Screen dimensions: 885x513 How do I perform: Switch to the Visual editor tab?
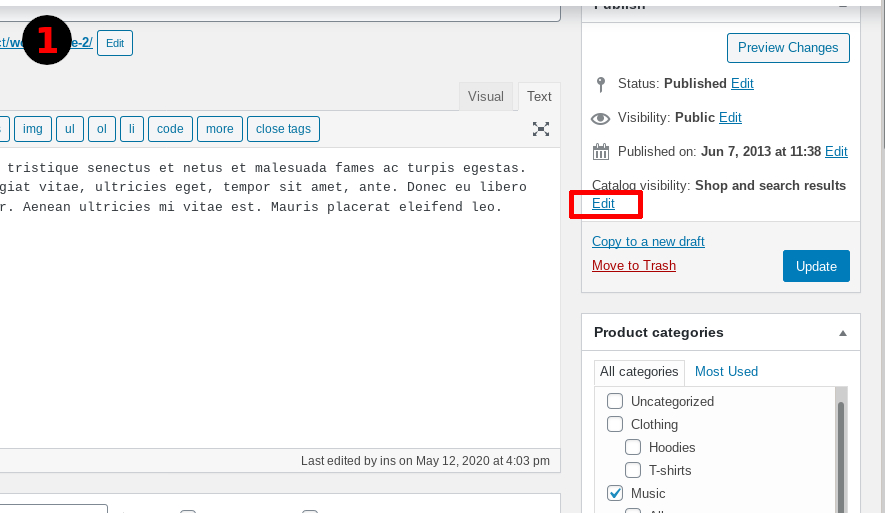coord(485,97)
